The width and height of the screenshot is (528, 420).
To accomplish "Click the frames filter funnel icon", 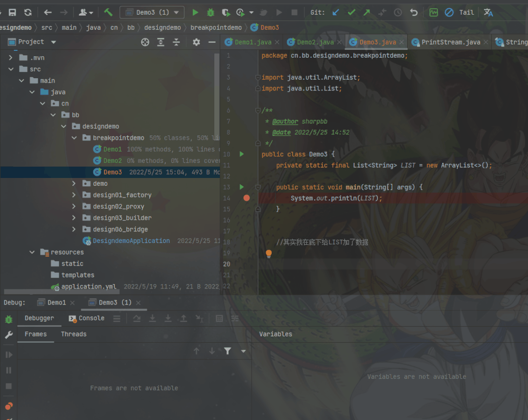I will coord(228,351).
